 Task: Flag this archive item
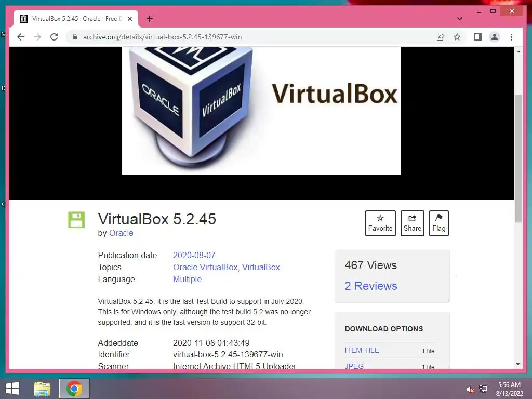438,223
